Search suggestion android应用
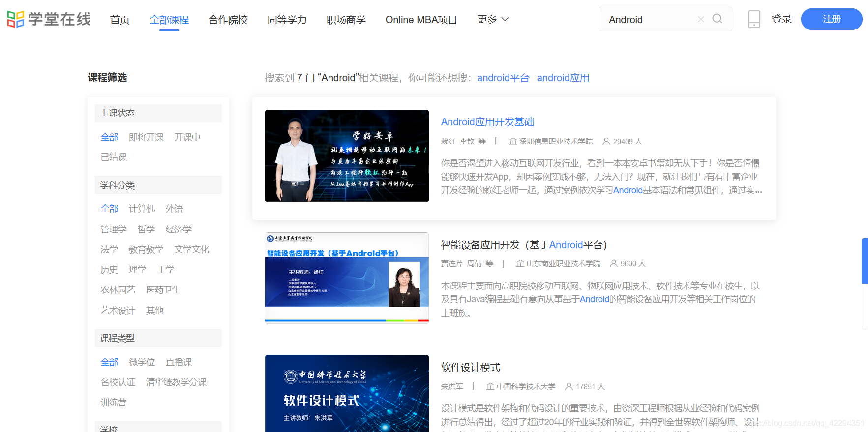Viewport: 868px width, 432px height. [563, 78]
